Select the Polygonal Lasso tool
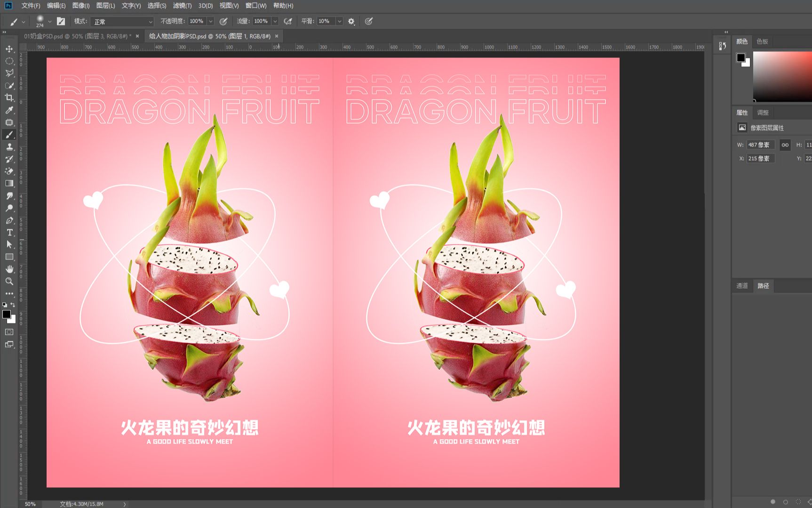 point(9,73)
